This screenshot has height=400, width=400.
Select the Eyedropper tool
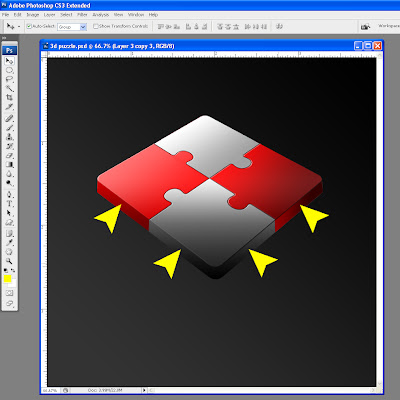(x=9, y=243)
